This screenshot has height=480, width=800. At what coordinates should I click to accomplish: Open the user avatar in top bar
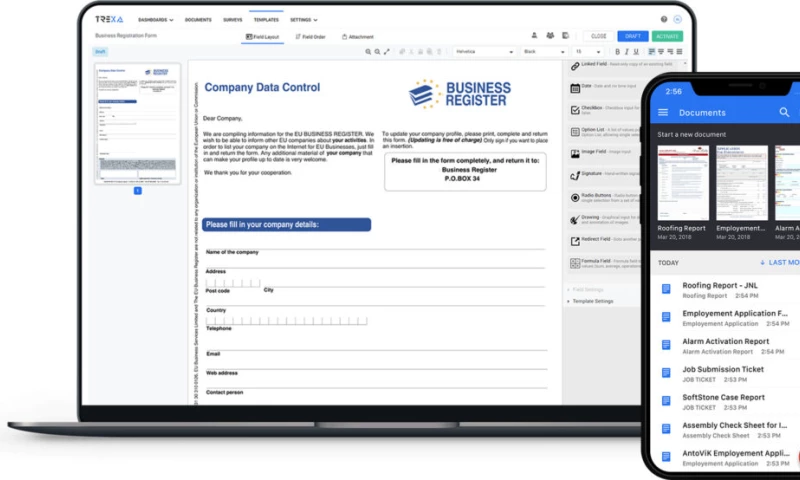pos(678,19)
